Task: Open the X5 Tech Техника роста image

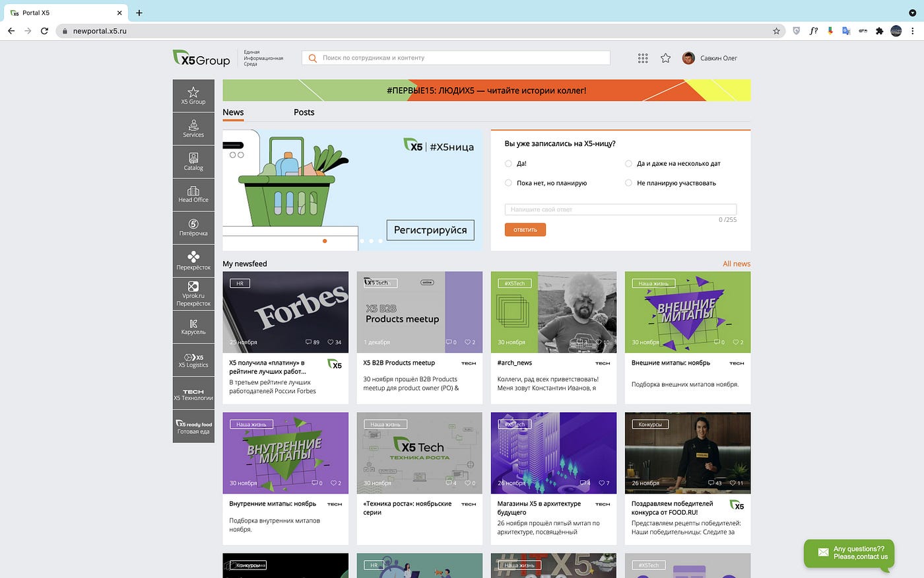Action: click(x=419, y=452)
